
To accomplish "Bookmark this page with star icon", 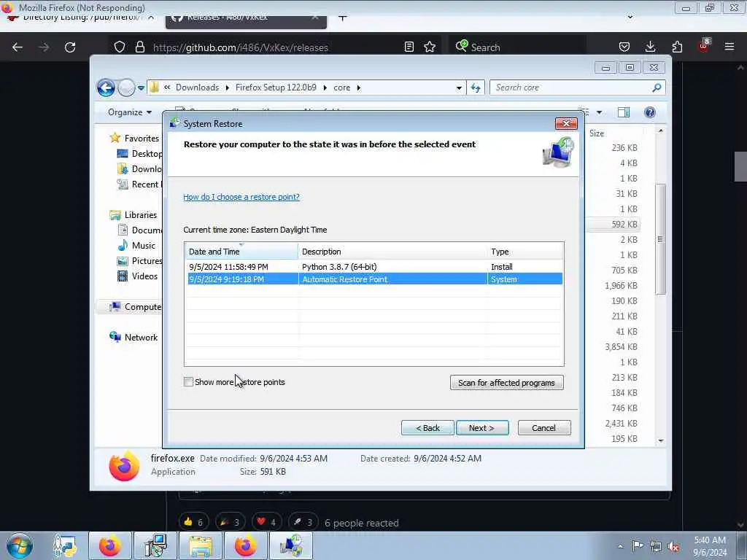I will coord(430,47).
